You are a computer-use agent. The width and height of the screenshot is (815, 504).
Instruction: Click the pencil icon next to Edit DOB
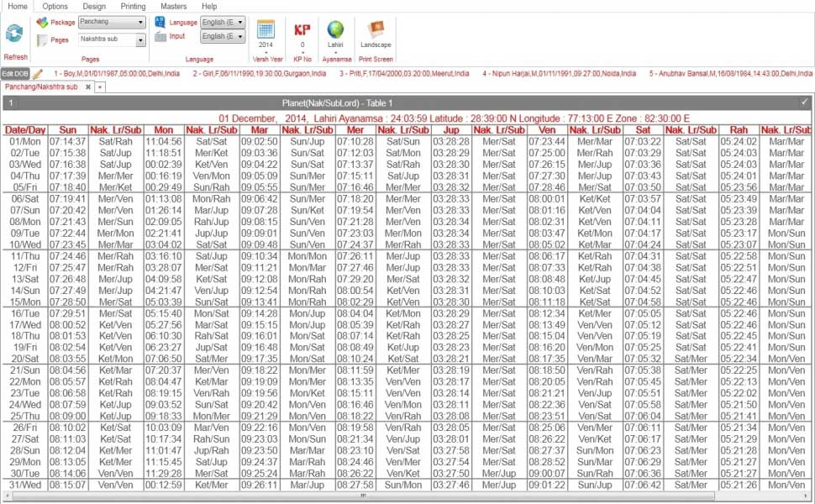click(37, 74)
